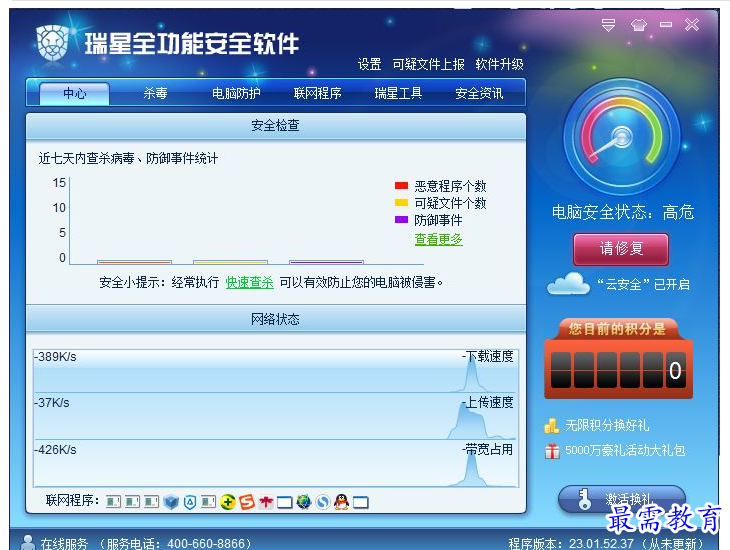Viewport: 730px width, 550px height.
Task: Click the 激活换礼 activation button
Action: tap(622, 499)
